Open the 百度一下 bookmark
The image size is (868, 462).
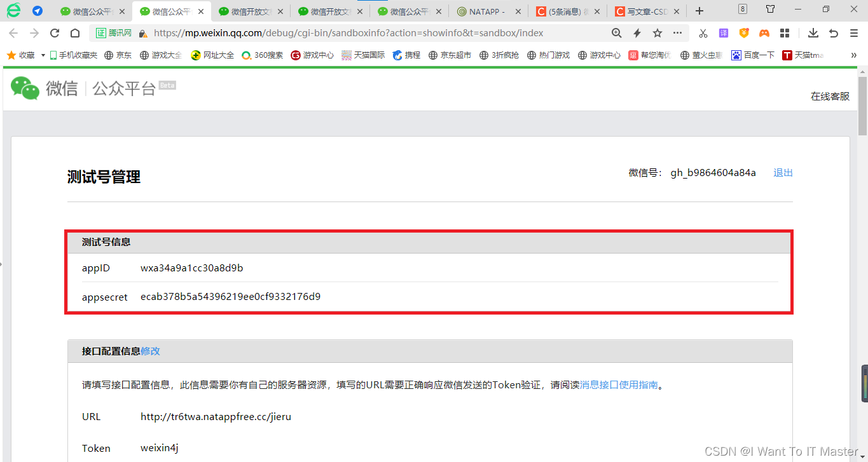(x=753, y=55)
